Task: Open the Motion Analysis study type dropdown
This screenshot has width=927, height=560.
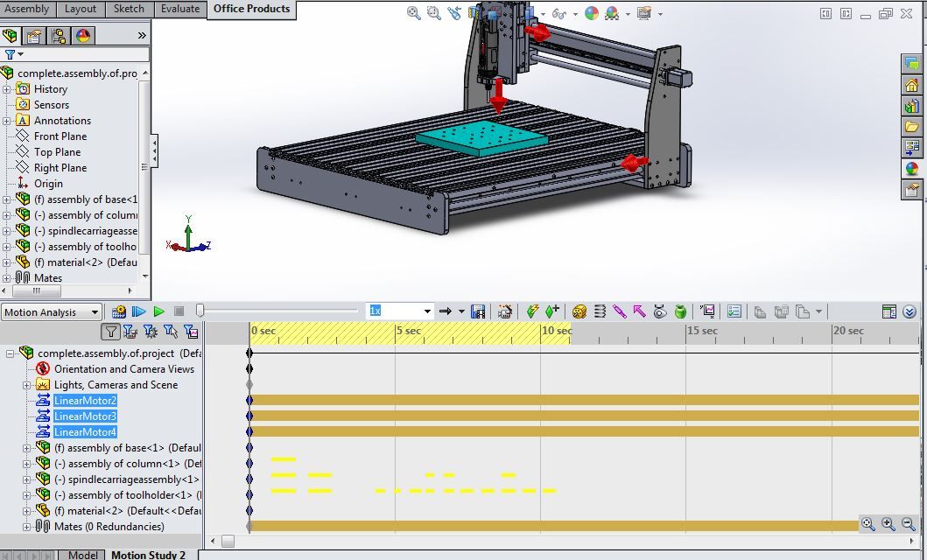Action: pos(95,311)
